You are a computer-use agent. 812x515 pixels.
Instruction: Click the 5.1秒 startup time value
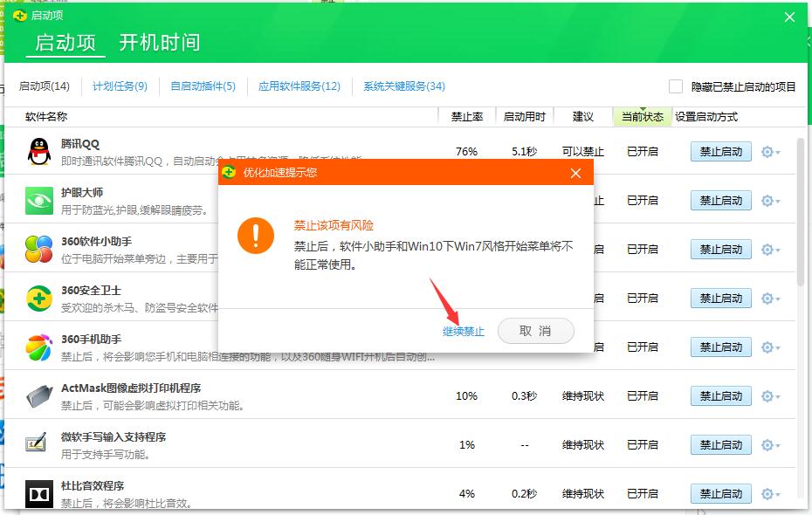(525, 152)
